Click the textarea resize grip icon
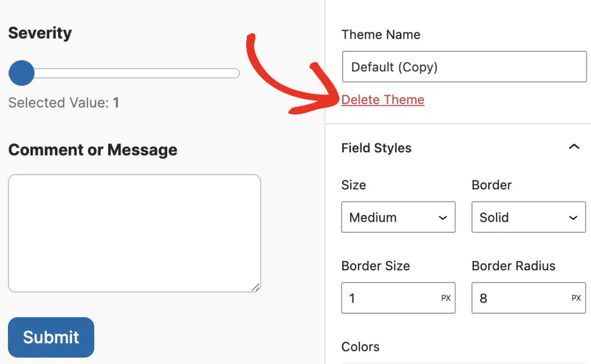591x364 pixels. tap(256, 287)
